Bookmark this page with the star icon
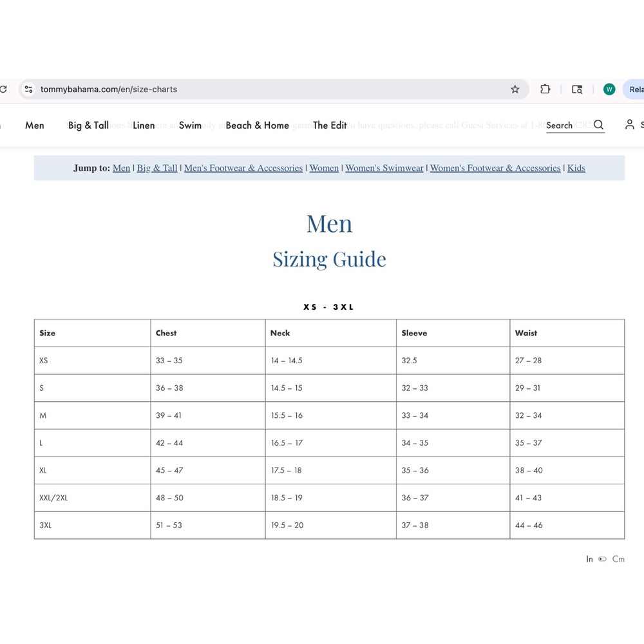The width and height of the screenshot is (644, 644). 515,89
